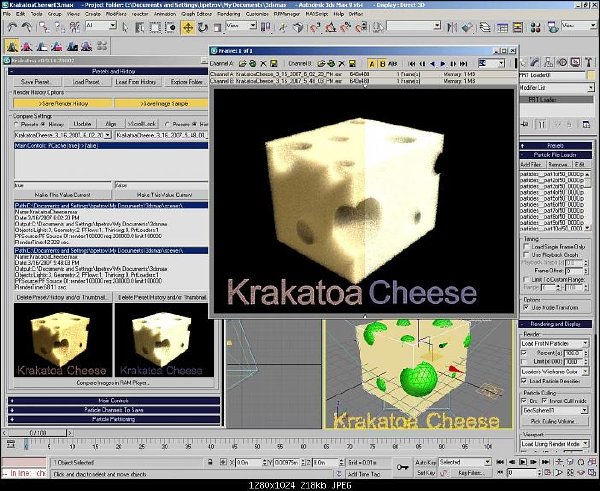Check Use Playback Graph option

click(x=527, y=254)
